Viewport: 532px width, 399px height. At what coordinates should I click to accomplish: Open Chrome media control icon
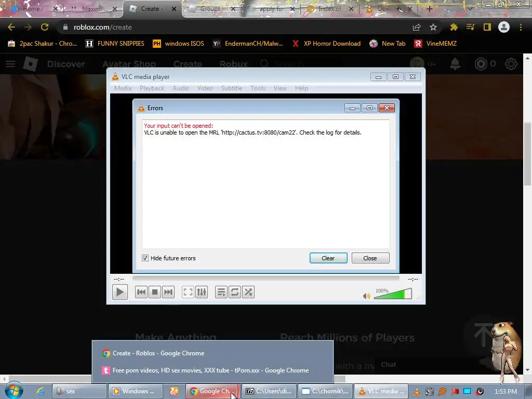tap(470, 27)
